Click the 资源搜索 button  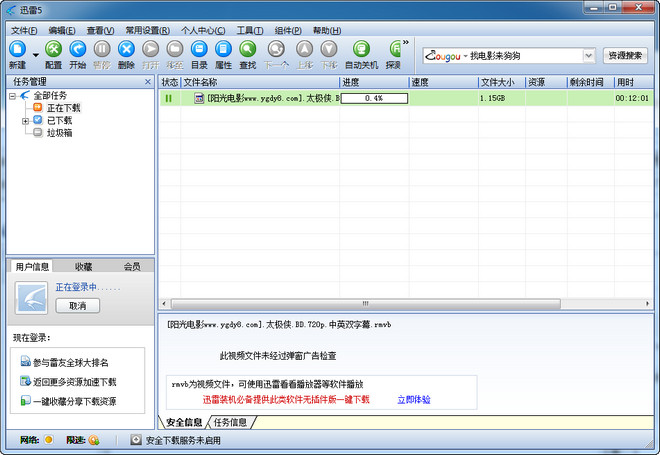tap(625, 56)
